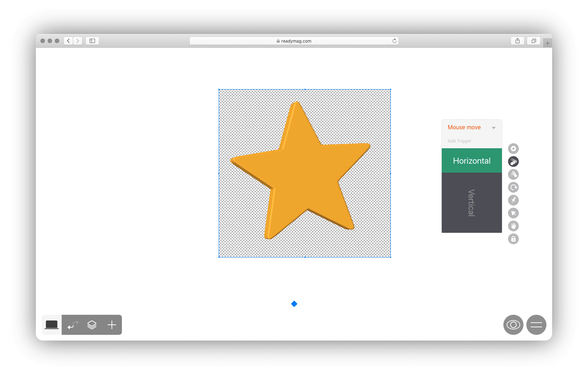Image resolution: width=588 pixels, height=376 pixels.
Task: Select the Drag animation hand icon
Action: point(513,226)
